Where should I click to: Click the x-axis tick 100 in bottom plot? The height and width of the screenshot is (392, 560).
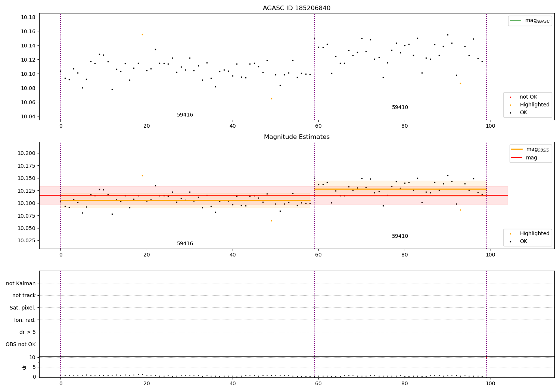tap(491, 383)
